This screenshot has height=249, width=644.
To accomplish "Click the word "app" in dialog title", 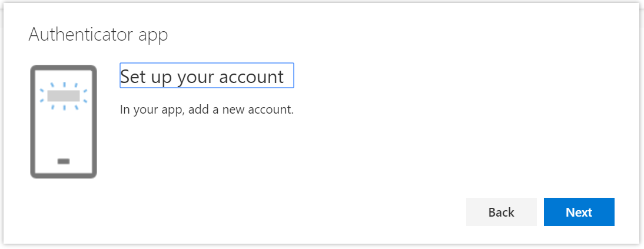I will [154, 35].
